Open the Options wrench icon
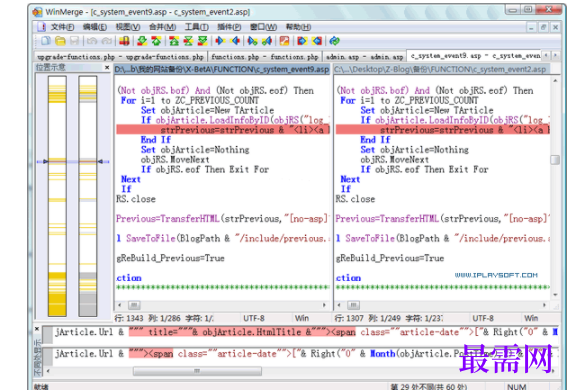Image resolution: width=571 pixels, height=390 pixels. (284, 41)
